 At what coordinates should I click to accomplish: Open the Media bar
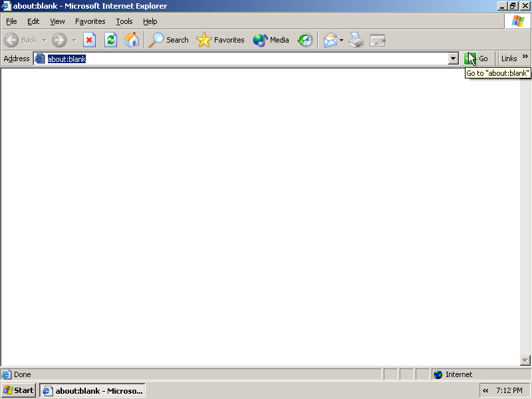(x=271, y=40)
